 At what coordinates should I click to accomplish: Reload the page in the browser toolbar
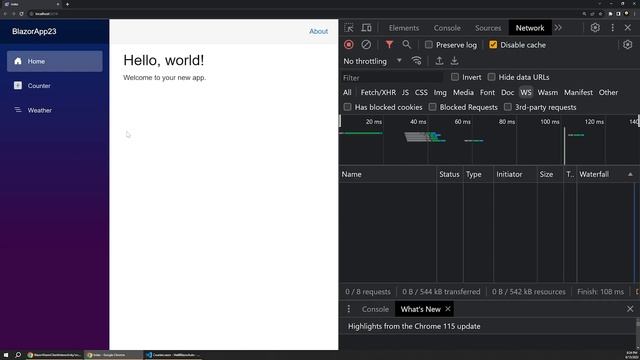(x=21, y=13)
